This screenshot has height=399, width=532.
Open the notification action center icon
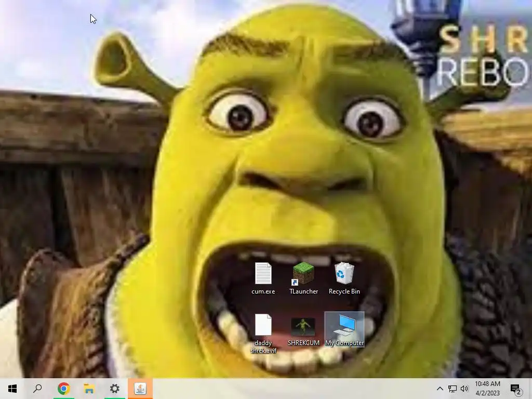[516, 389]
